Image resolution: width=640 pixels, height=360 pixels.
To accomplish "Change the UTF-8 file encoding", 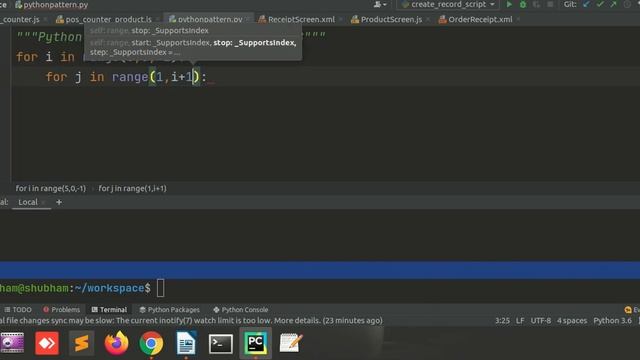I will point(540,321).
